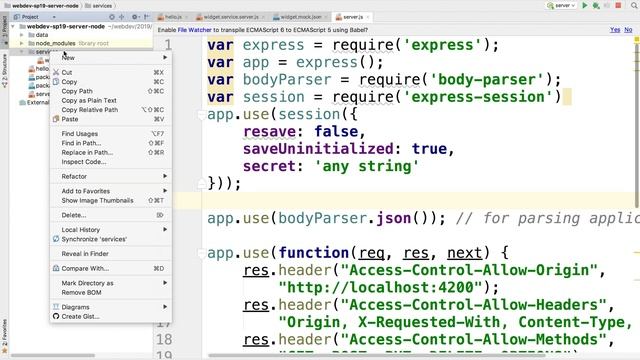Image resolution: width=640 pixels, height=360 pixels.
Task: Choose Delete... from the context menu
Action: (x=110, y=215)
